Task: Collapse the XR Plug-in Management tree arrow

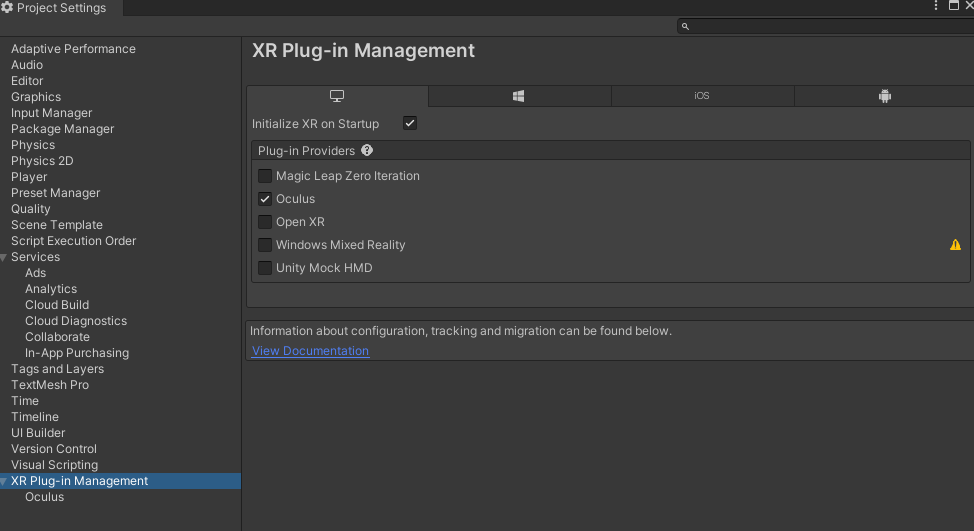Action: tap(4, 482)
